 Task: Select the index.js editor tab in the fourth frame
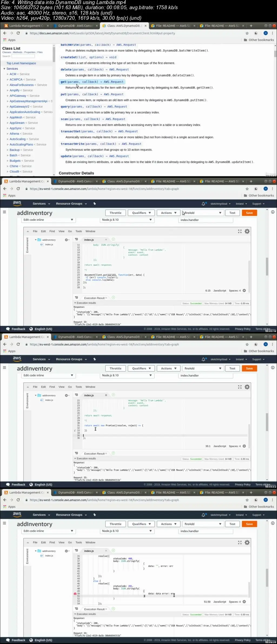(89, 551)
